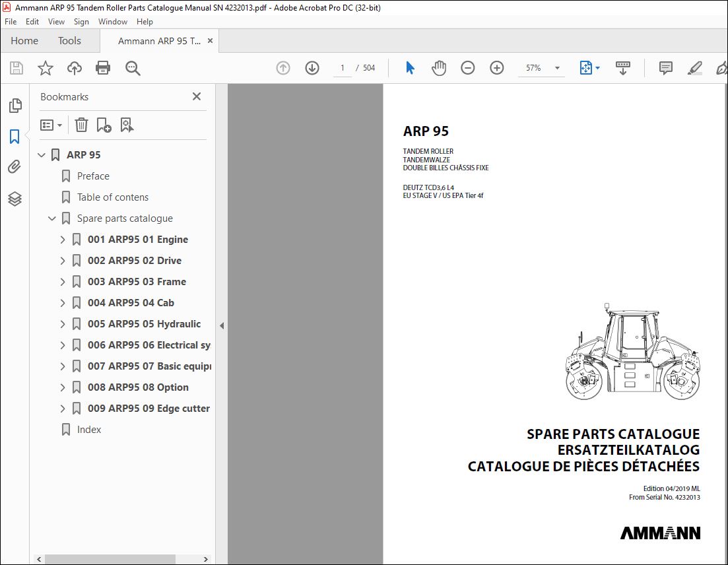Open the View menu
Screen dimensions: 728x565
point(56,22)
